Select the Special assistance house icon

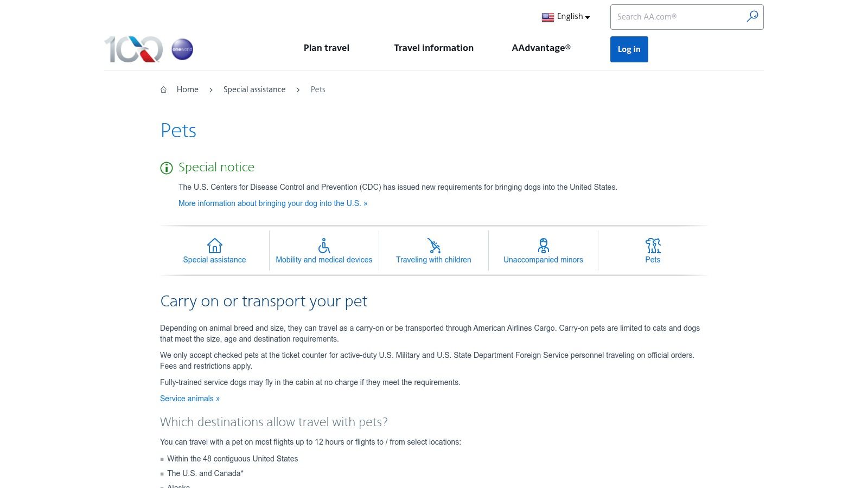(214, 246)
